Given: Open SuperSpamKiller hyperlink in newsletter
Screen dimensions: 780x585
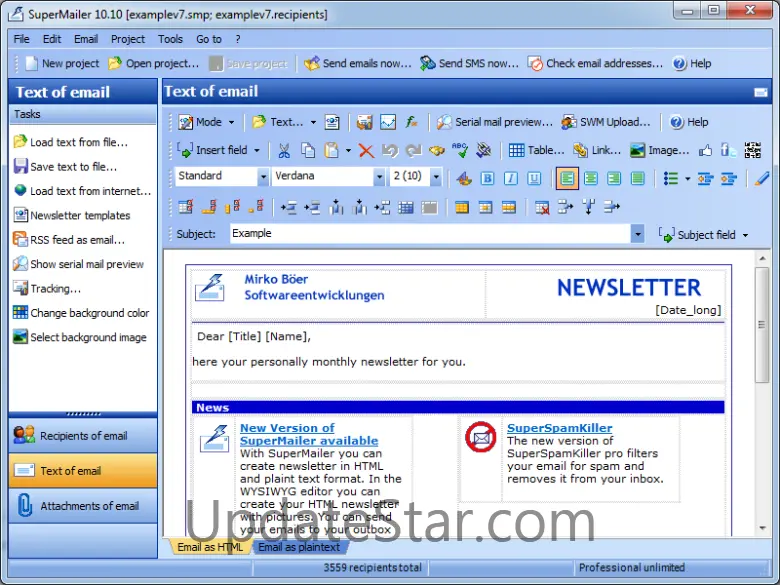Looking at the screenshot, I should [560, 428].
